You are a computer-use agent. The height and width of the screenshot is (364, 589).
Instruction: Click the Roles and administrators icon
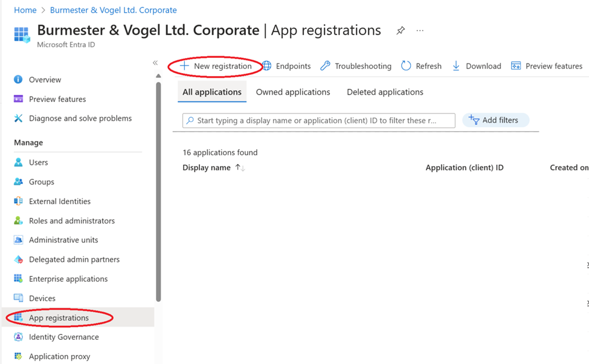coord(18,221)
